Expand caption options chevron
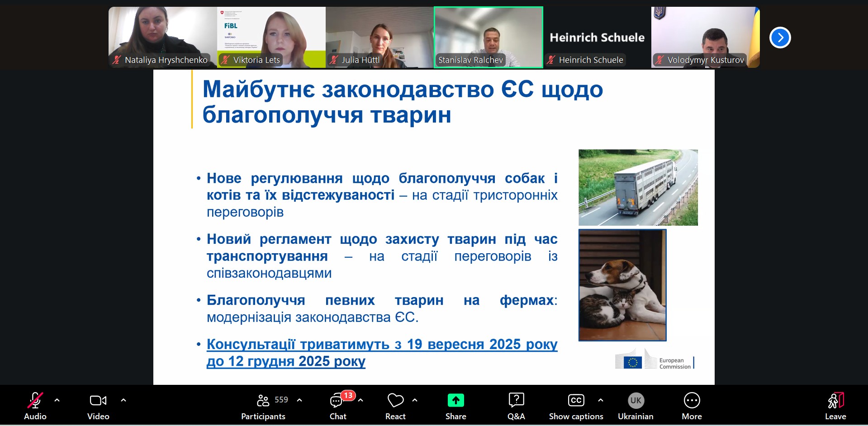The image size is (868, 426). 601,400
